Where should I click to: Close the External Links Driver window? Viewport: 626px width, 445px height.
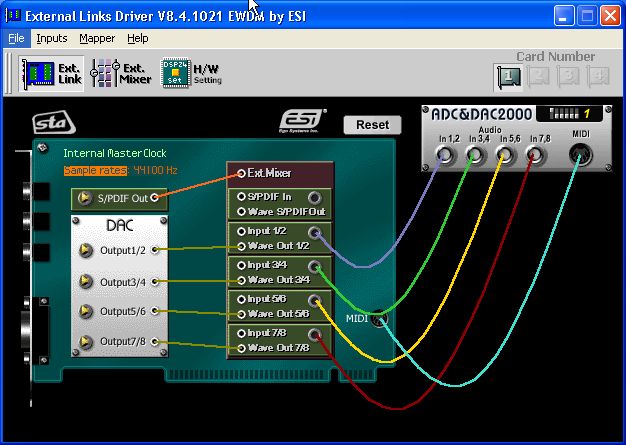point(610,16)
